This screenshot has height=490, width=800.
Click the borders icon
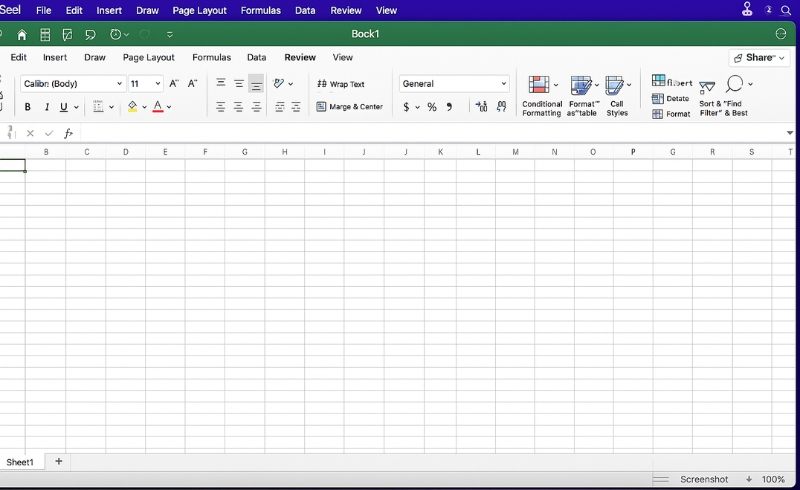click(x=98, y=106)
